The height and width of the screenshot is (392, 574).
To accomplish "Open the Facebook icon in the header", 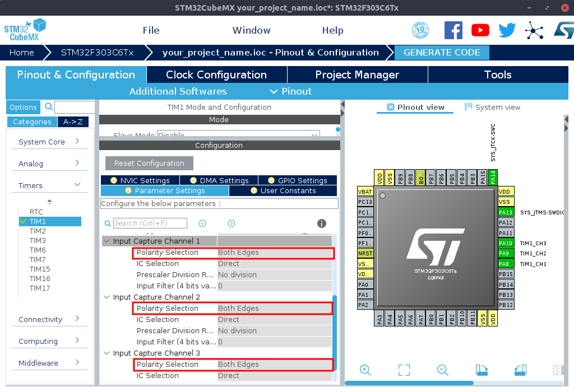I will point(453,30).
